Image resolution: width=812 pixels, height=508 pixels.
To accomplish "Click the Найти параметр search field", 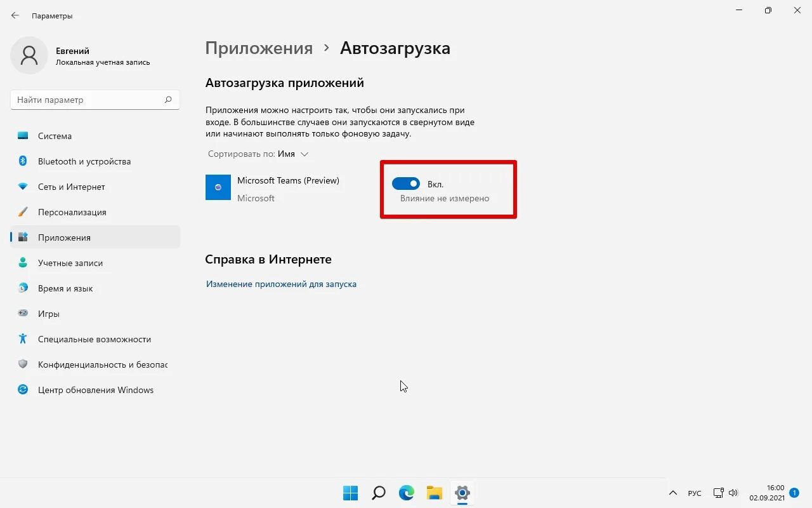I will [95, 100].
